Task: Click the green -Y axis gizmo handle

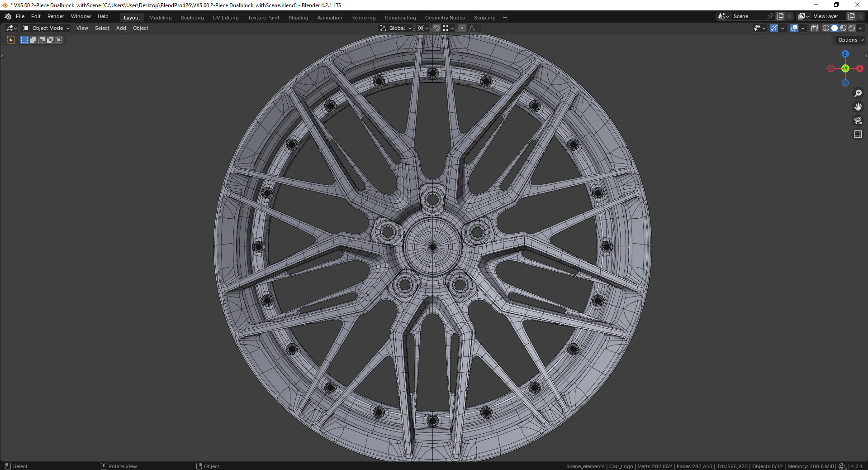Action: point(845,68)
